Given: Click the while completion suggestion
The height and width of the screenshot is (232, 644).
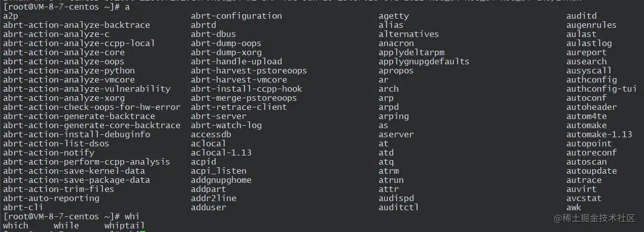Looking at the screenshot, I should [66, 225].
